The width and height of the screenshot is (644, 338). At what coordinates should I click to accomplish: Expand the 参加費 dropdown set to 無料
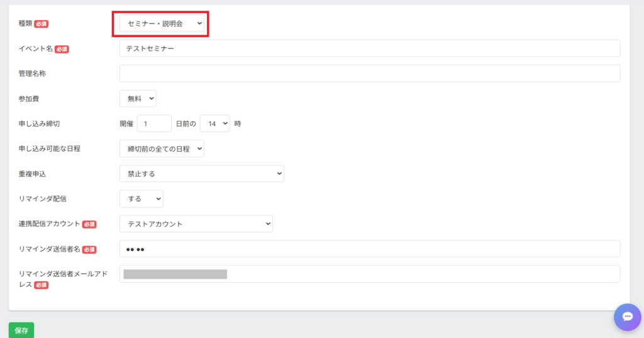click(138, 99)
